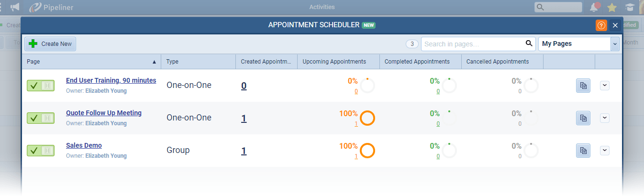Viewport: 644px width, 196px height.
Task: Toggle the Quote Follow Up Meeting page off
Action: pos(40,118)
